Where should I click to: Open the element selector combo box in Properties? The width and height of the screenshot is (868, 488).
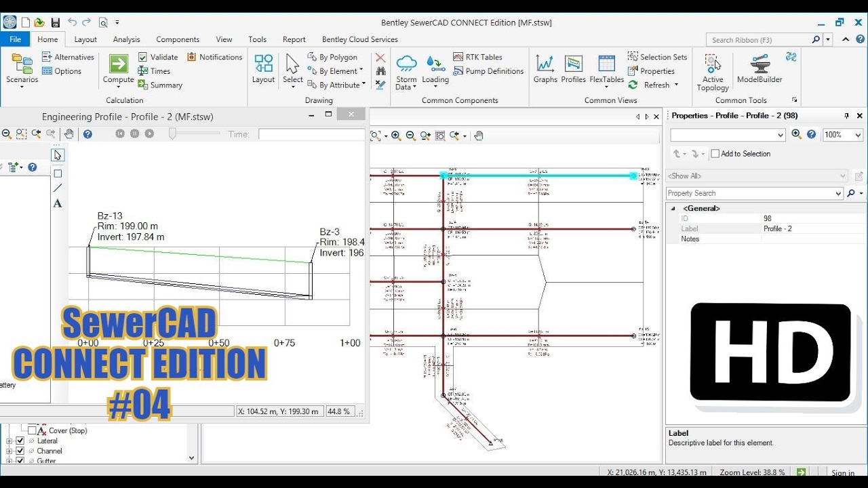(728, 135)
